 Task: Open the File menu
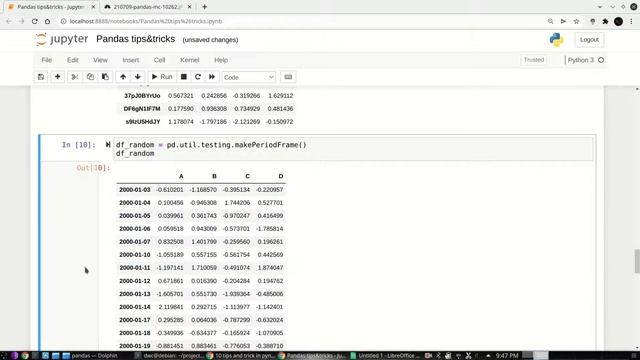[x=47, y=60]
